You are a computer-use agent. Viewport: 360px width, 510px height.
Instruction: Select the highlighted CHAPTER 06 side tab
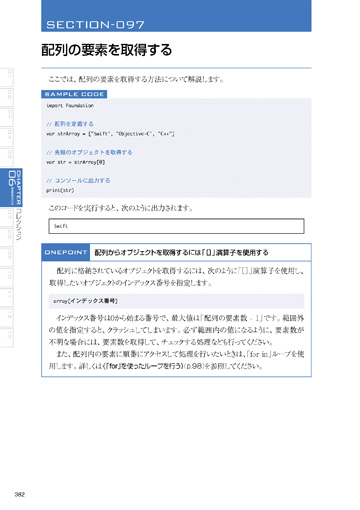click(11, 188)
